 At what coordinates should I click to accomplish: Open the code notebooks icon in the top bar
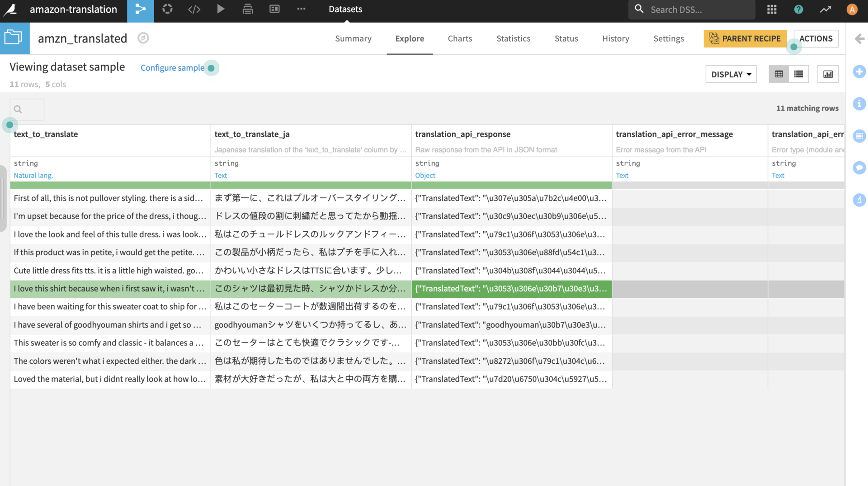(194, 9)
